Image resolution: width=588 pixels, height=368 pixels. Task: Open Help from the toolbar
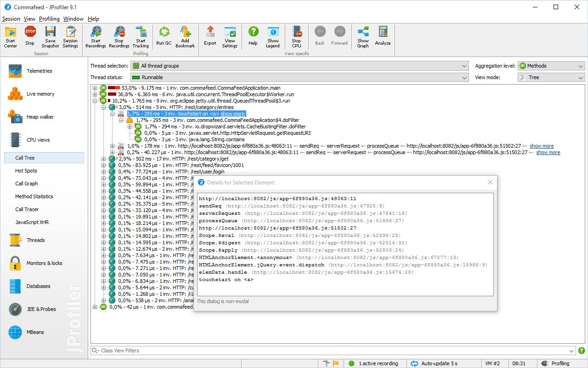point(253,37)
